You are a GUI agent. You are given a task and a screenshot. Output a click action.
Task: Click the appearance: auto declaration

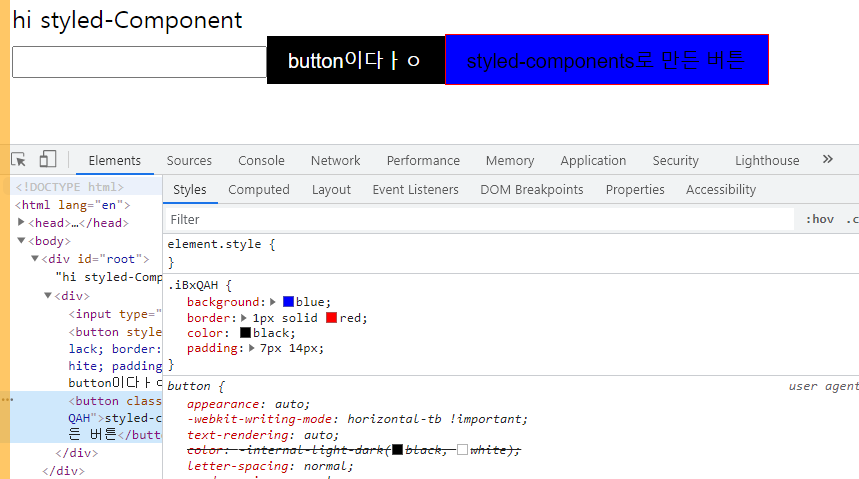point(248,404)
